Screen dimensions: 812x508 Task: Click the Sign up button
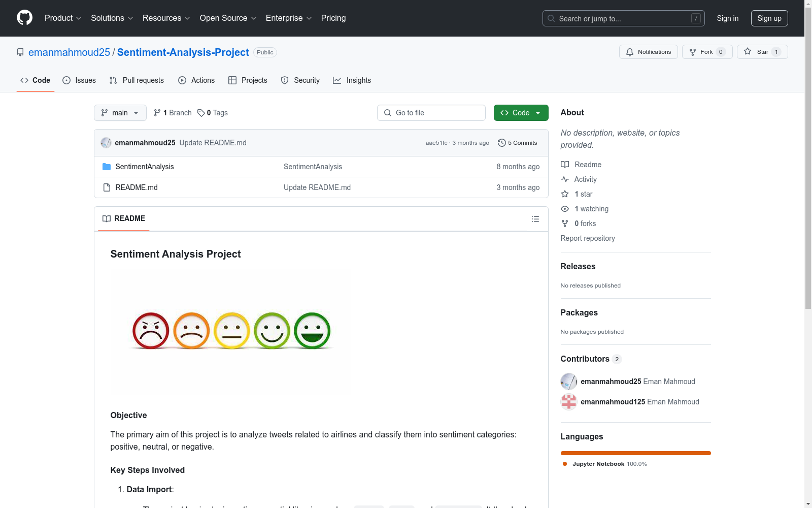(x=769, y=18)
